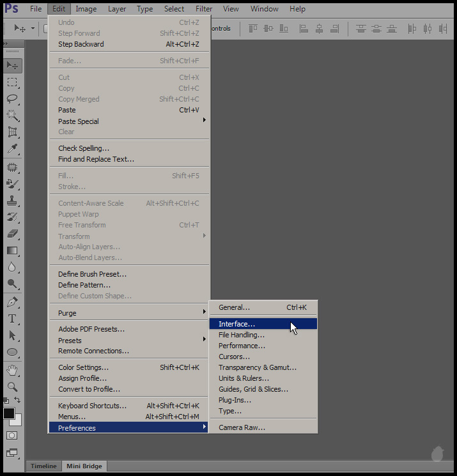This screenshot has width=457, height=476.
Task: Open the Filter menu
Action: (x=204, y=9)
